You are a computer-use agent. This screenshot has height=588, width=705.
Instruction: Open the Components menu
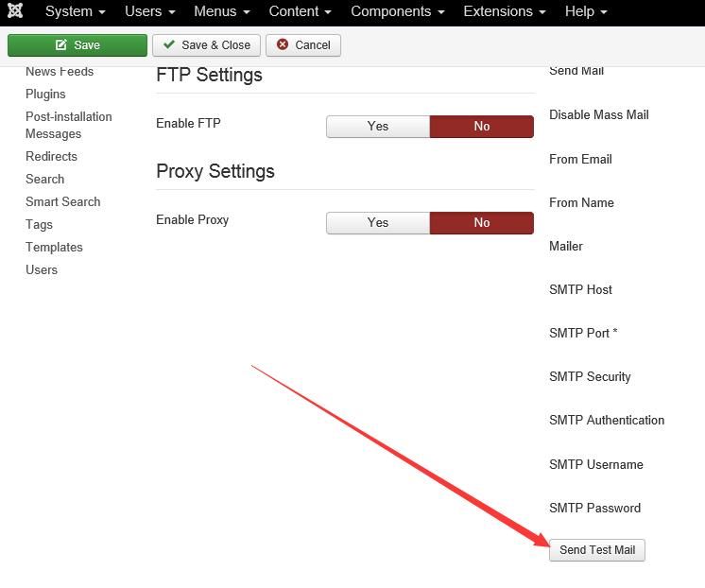(x=398, y=11)
